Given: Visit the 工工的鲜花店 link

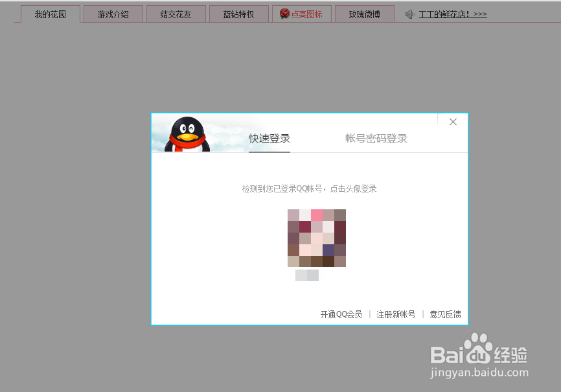Looking at the screenshot, I should click(452, 13).
